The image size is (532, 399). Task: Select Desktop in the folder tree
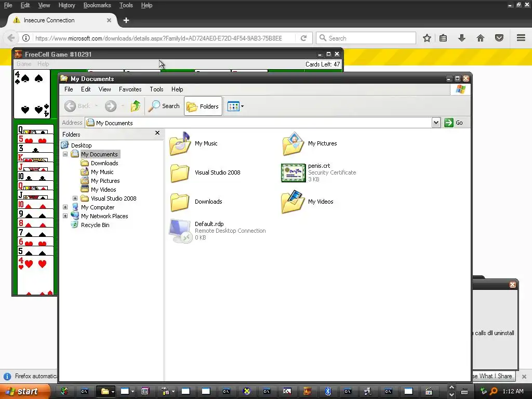pos(81,145)
